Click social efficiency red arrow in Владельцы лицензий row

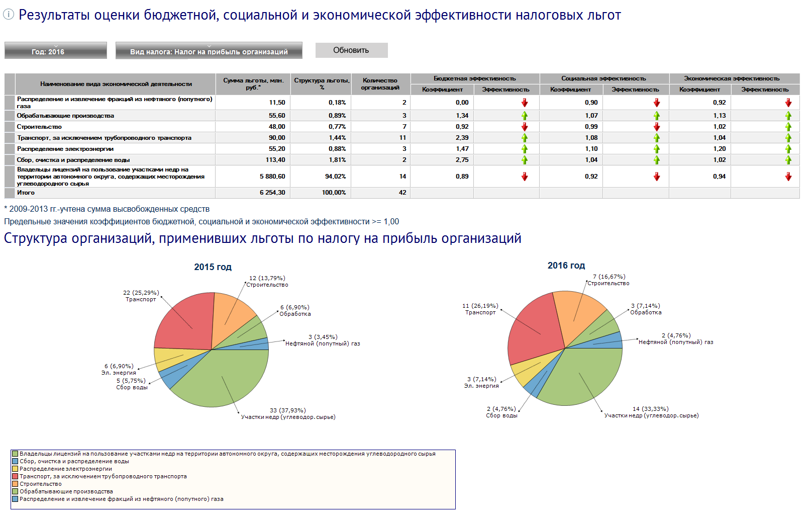click(656, 177)
